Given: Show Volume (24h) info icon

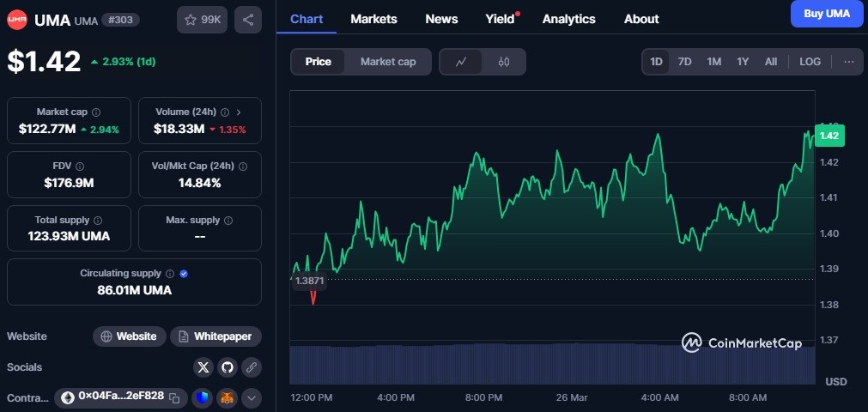Looking at the screenshot, I should coord(225,112).
